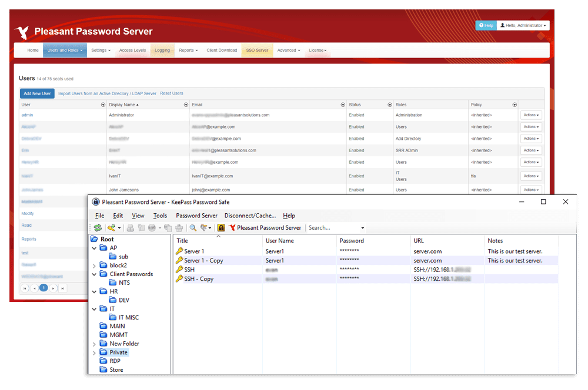Screen dimensions: 588x390
Task: Open the Help menu in KeePass
Action: tap(289, 216)
